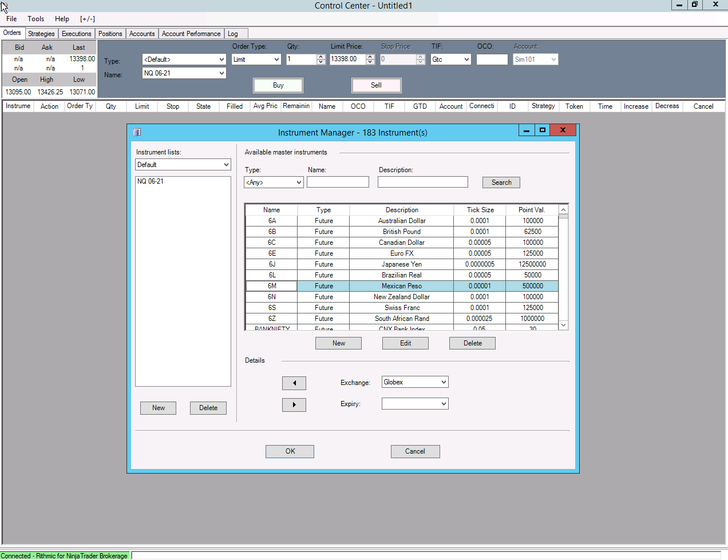Viewport: 728px width, 560px height.
Task: Click the Description search field
Action: [423, 182]
